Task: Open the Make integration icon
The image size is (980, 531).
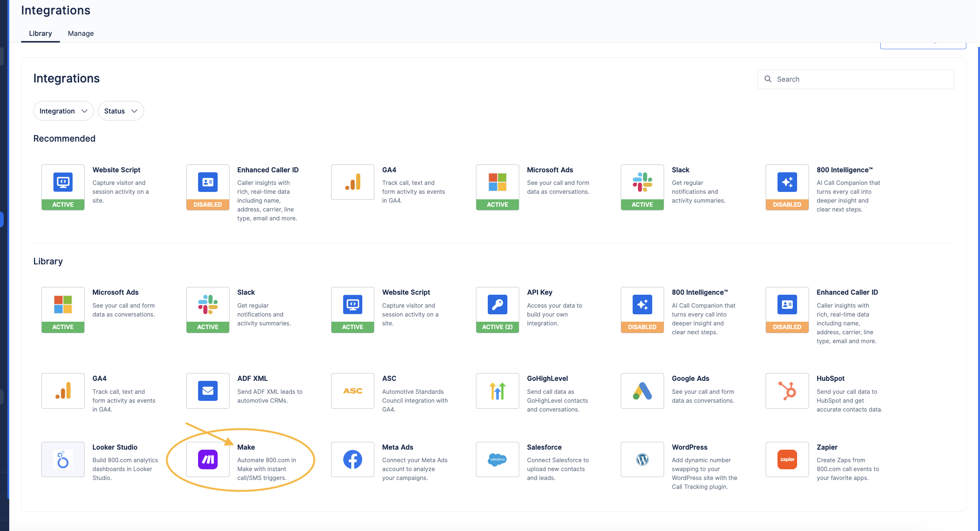Action: (208, 459)
